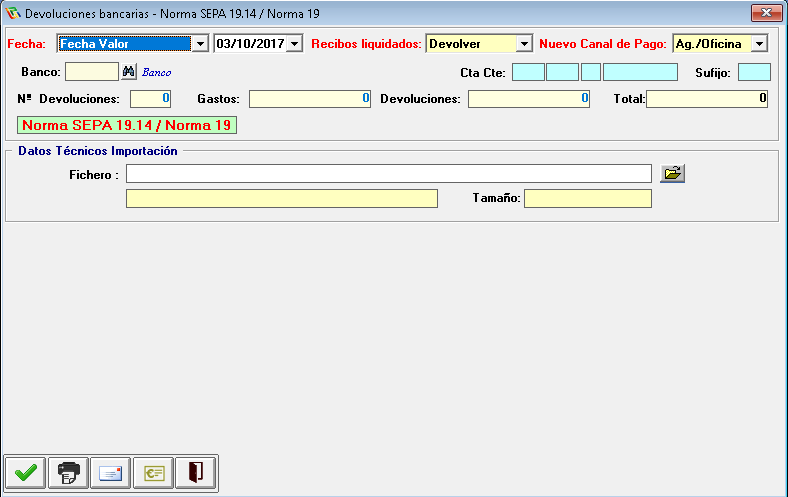
Task: Click the Nº Devoluciones value field
Action: pos(150,98)
